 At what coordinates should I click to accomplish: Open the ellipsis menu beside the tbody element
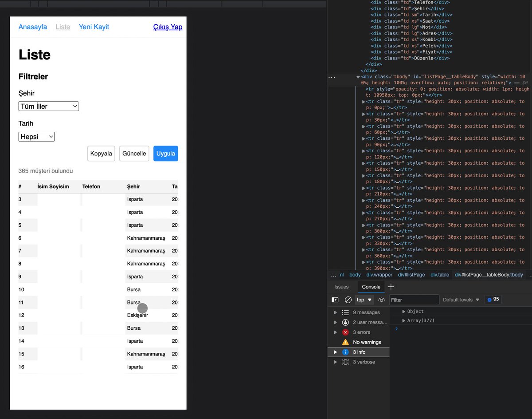click(331, 77)
